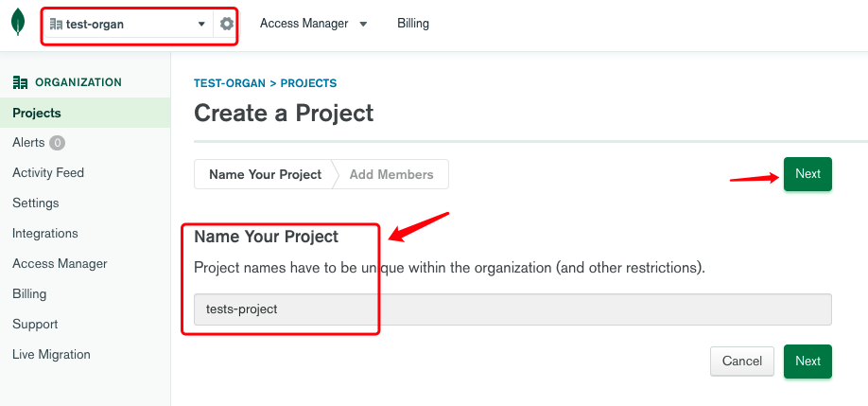Select the Name Your Project step

tap(265, 174)
